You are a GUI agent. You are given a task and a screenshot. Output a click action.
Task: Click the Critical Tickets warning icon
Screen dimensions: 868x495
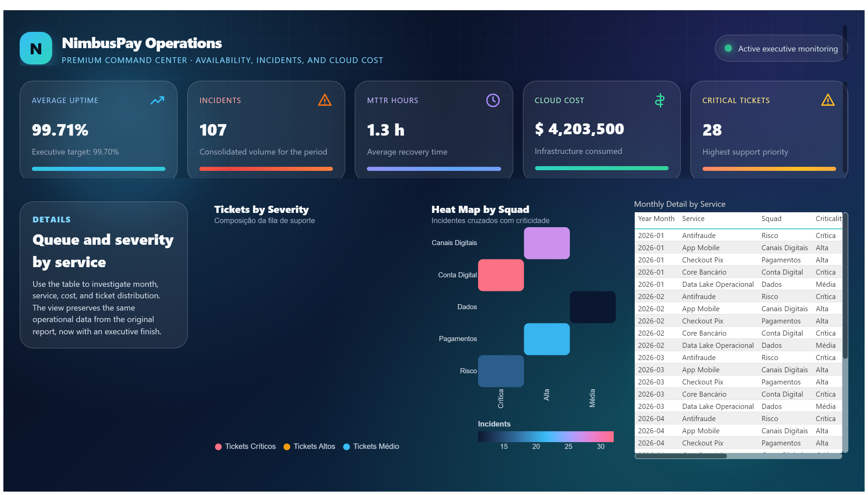[x=828, y=100]
